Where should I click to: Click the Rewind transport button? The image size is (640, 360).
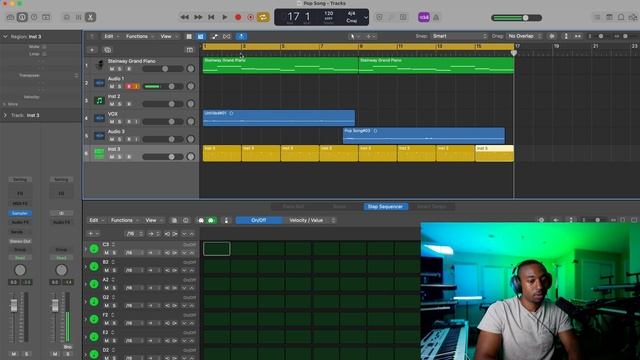184,17
